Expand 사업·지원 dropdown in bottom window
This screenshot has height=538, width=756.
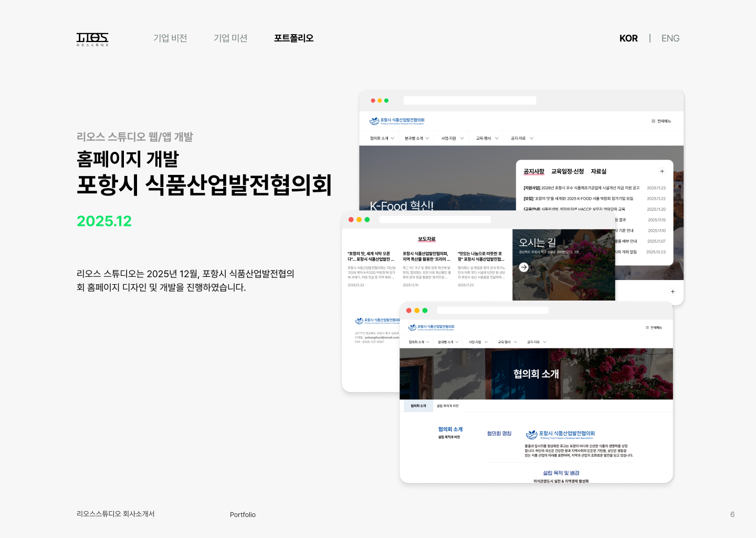point(478,342)
